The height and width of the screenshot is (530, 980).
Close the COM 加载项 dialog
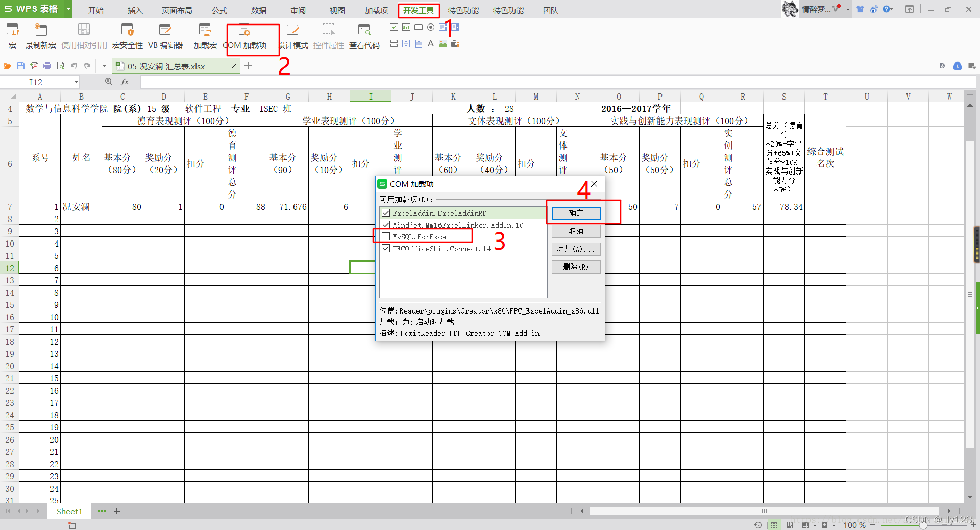click(594, 184)
